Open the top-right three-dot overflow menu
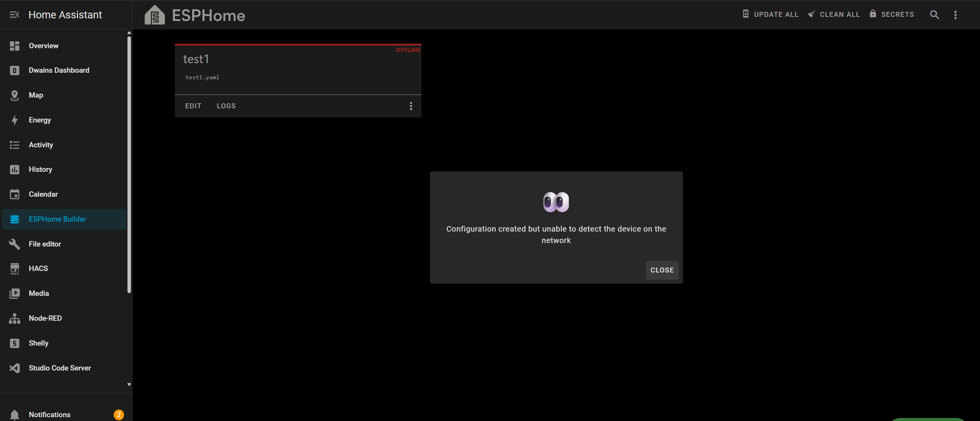Viewport: 980px width, 421px height. pyautogui.click(x=955, y=15)
